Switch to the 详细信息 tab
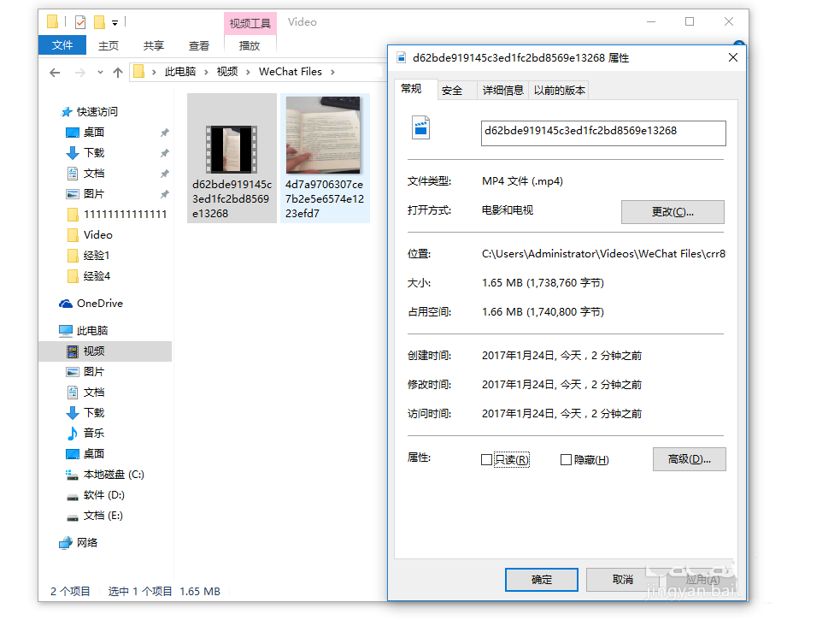 (x=502, y=89)
